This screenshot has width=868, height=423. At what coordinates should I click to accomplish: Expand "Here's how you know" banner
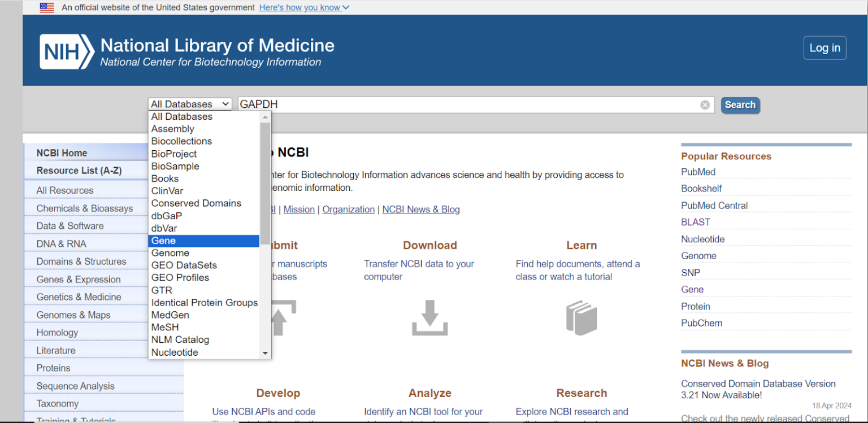tap(304, 7)
